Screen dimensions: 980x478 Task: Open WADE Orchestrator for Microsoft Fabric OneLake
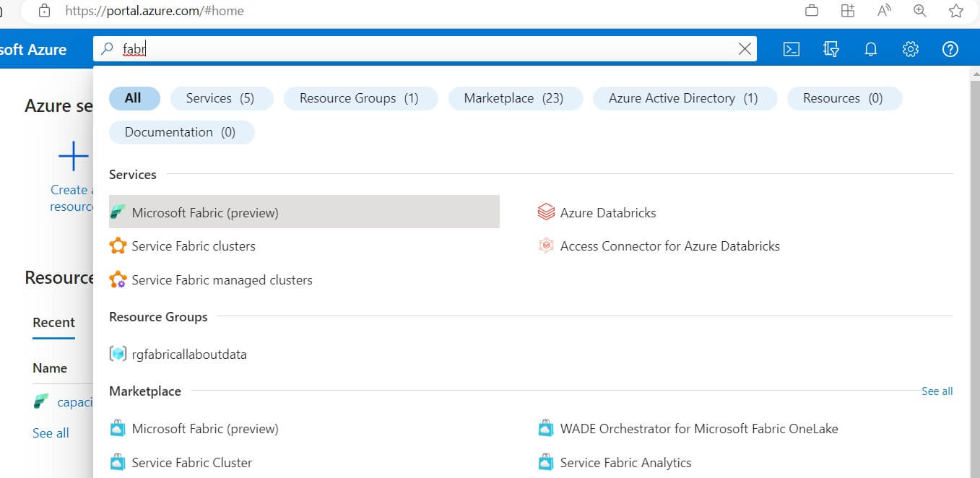pos(698,429)
